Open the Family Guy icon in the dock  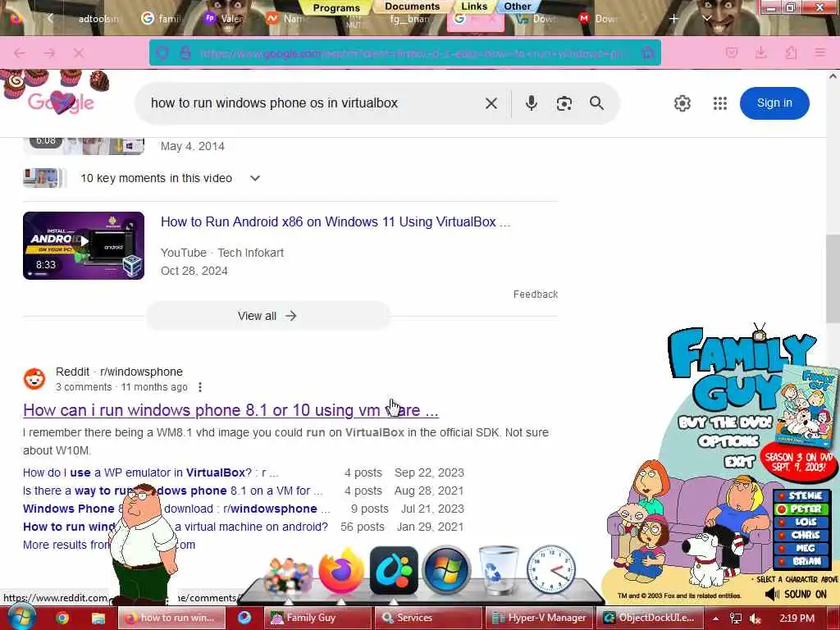point(288,577)
